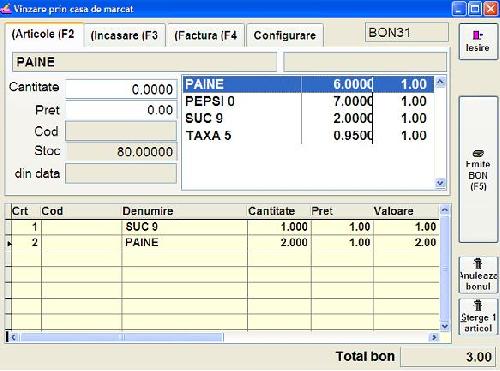Screen dimensions: 500x371
Task: Click the Iesire exit button
Action: (478, 41)
